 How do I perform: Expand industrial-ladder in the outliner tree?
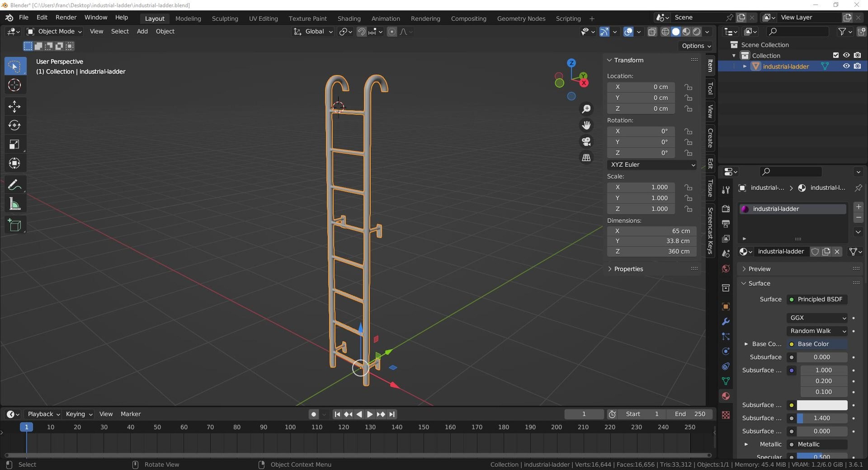(745, 66)
